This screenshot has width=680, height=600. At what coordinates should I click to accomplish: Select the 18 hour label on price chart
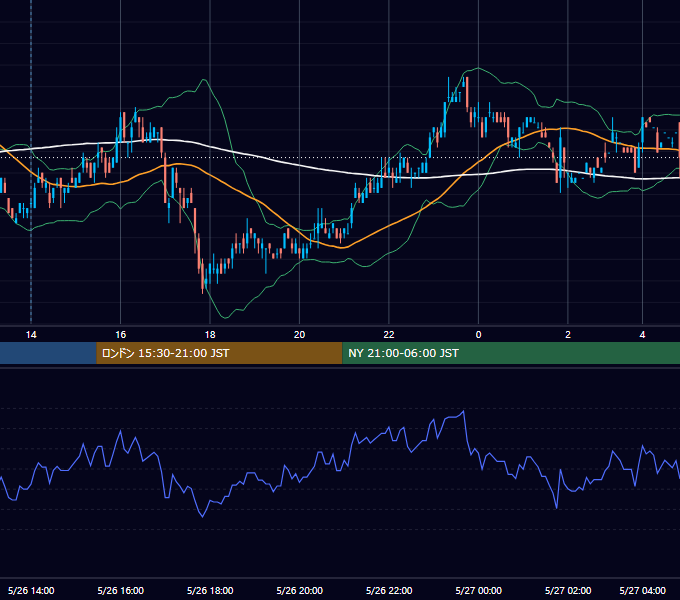[210, 335]
